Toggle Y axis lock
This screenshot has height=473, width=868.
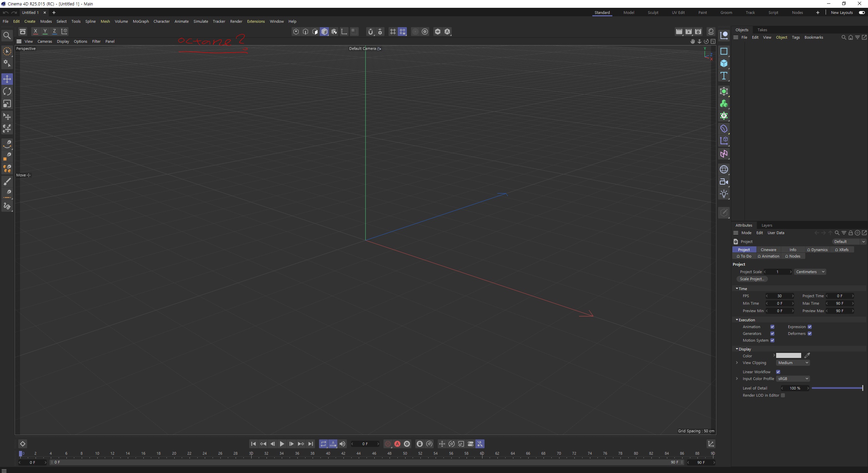(x=45, y=32)
